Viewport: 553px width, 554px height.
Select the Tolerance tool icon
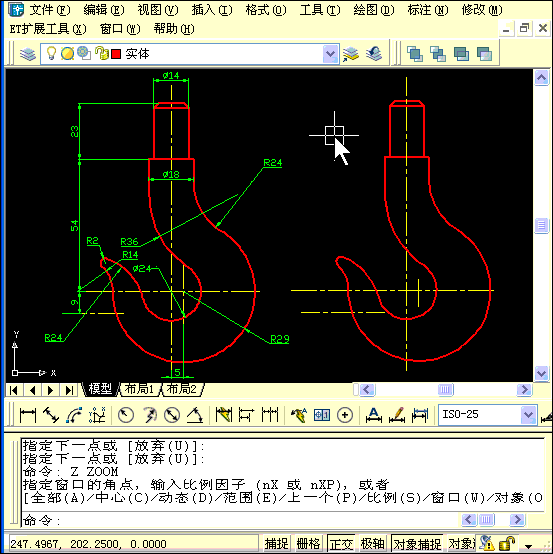tap(322, 415)
